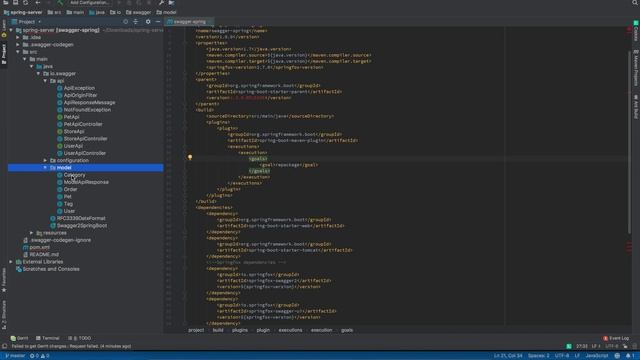This screenshot has height=360, width=640.
Task: Click the save all icon in toolbar
Action: click(x=16, y=2)
